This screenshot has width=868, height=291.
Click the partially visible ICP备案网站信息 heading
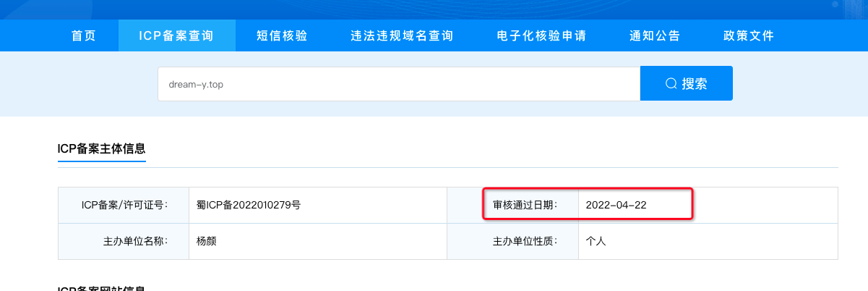click(102, 288)
